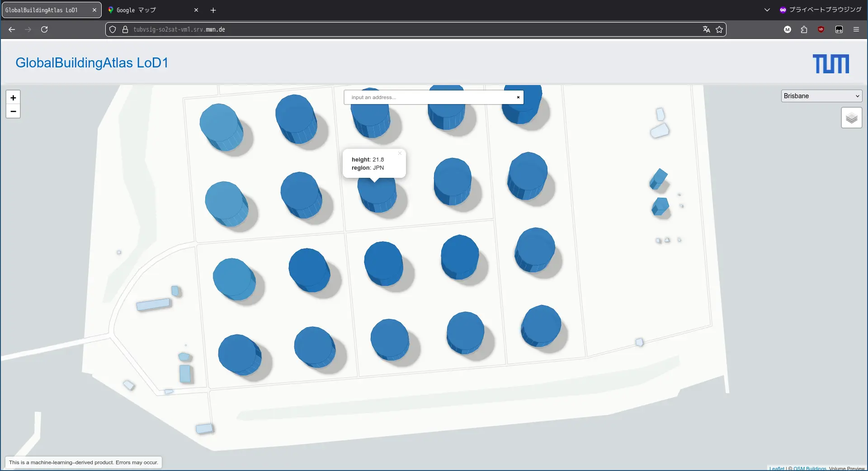Viewport: 868px width, 471px height.
Task: Clear the address search box
Action: click(518, 97)
